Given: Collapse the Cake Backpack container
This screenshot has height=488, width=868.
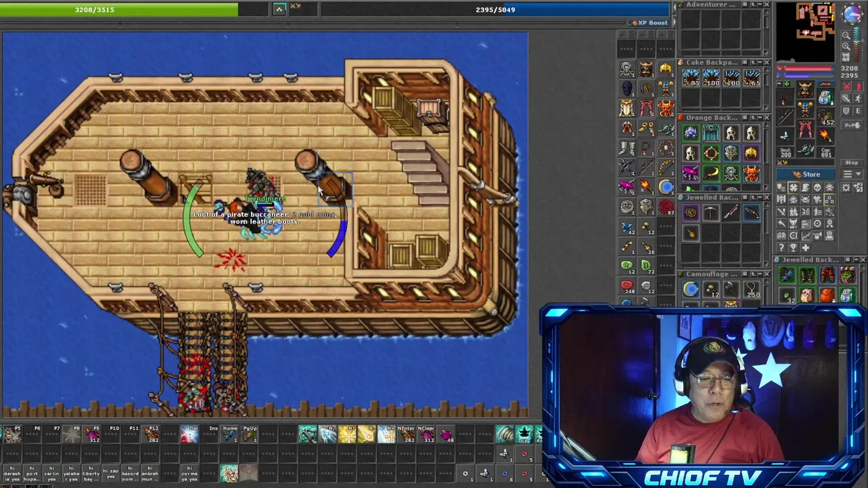Looking at the screenshot, I should tap(759, 62).
